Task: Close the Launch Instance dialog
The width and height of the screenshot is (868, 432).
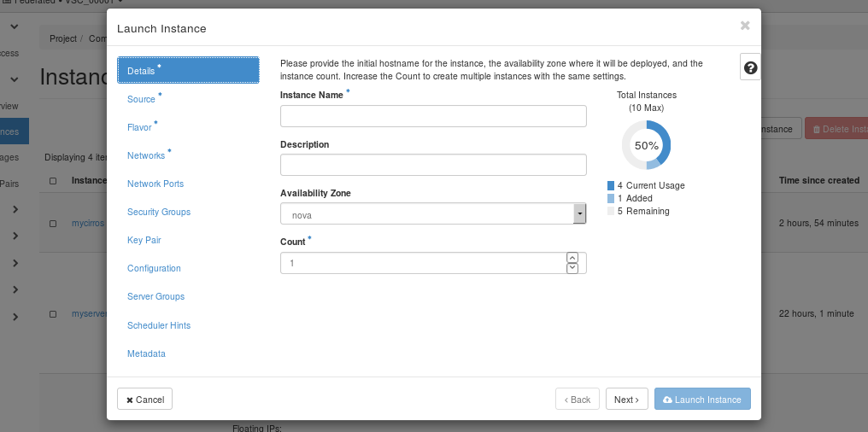Action: point(745,26)
